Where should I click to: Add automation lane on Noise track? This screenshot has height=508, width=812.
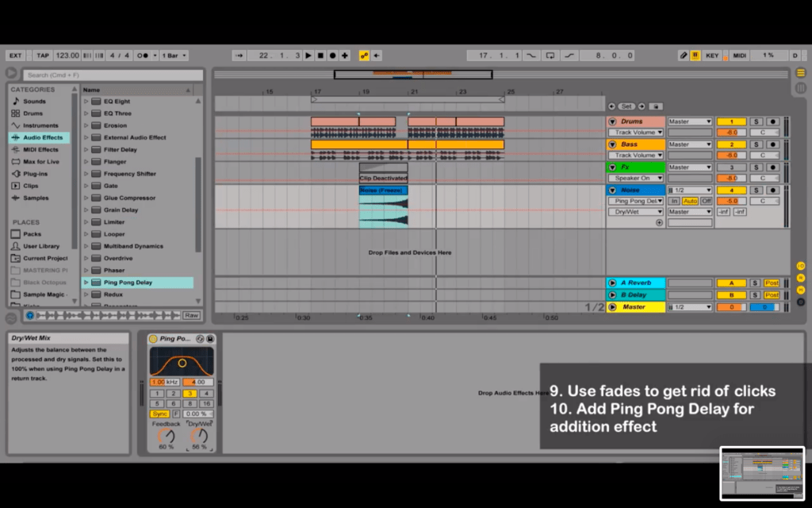pyautogui.click(x=659, y=222)
